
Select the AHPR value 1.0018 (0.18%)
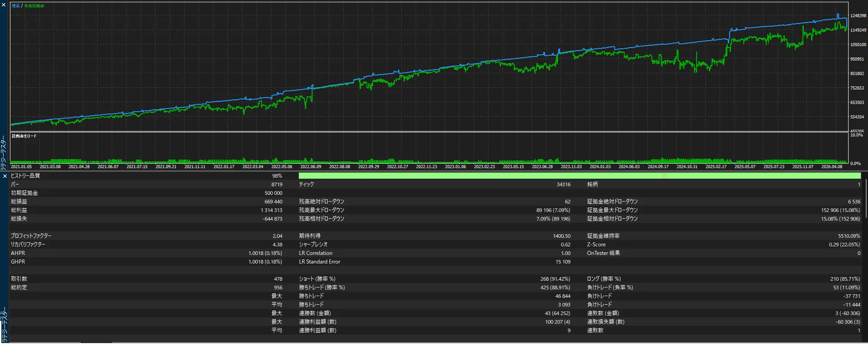click(x=266, y=253)
